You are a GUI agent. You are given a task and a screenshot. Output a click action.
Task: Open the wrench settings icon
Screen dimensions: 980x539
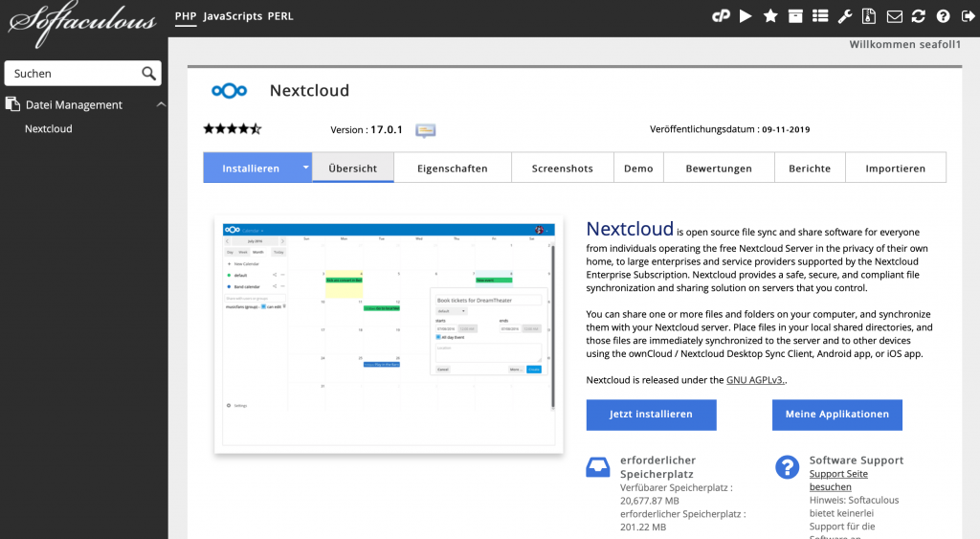(x=845, y=16)
